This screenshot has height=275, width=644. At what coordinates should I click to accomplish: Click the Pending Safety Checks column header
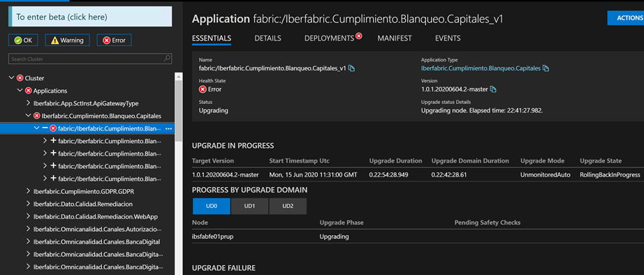coord(487,223)
